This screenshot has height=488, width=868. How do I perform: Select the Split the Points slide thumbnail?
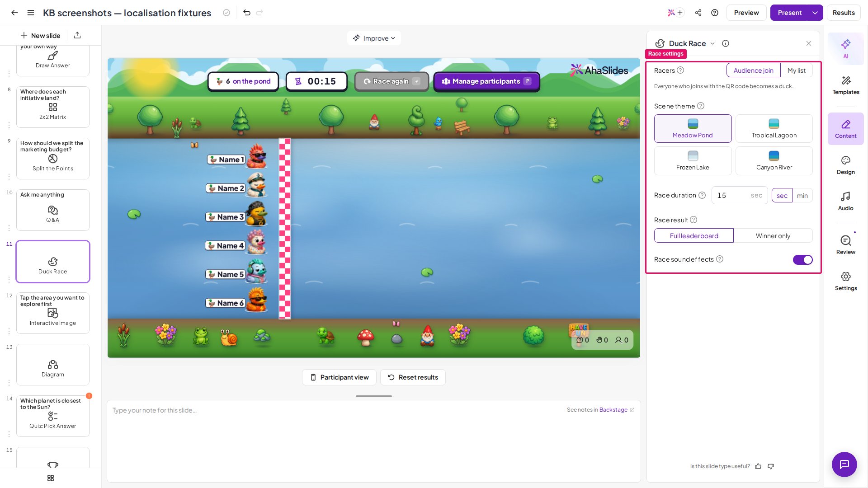(x=53, y=159)
